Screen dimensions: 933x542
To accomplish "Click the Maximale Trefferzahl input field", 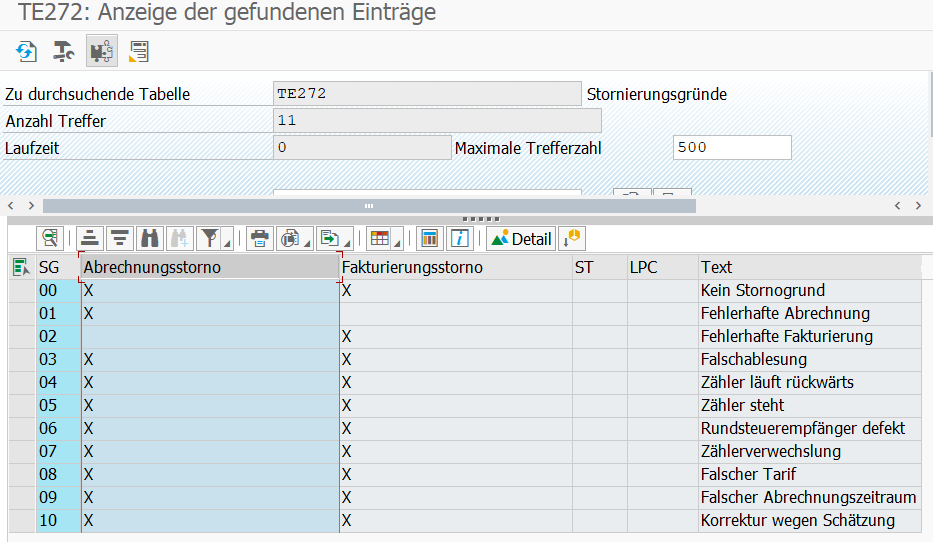I will point(731,147).
